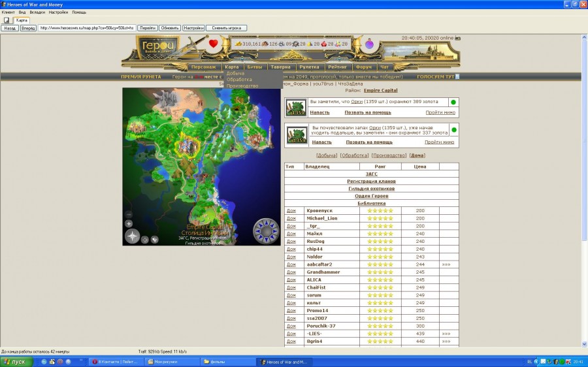Click the Orc portrait in second encounter

pyautogui.click(x=297, y=135)
